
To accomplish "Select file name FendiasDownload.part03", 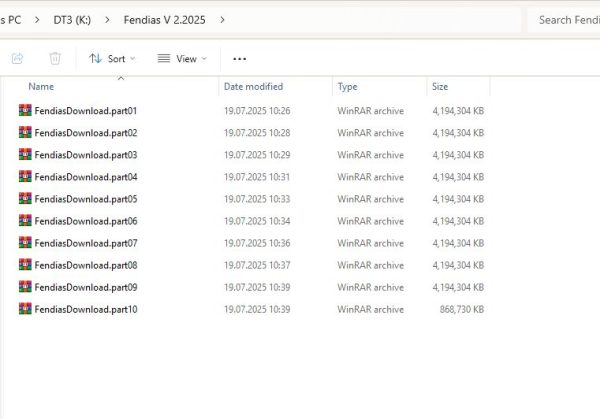I will click(86, 155).
